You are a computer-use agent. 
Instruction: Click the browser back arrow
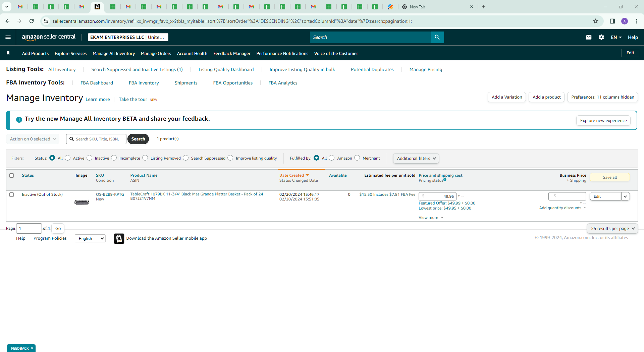(x=7, y=21)
